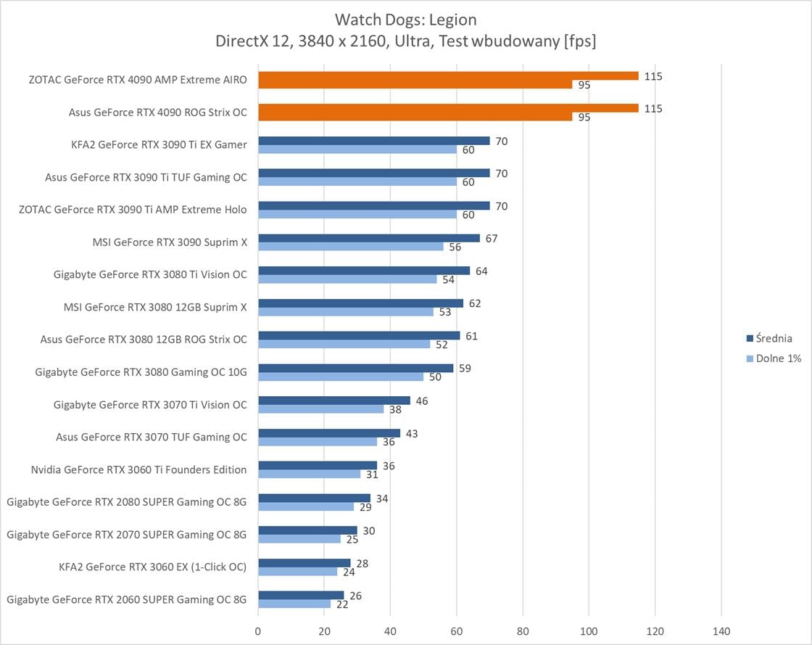
Task: Click the x-axis tick label 80
Action: click(523, 631)
